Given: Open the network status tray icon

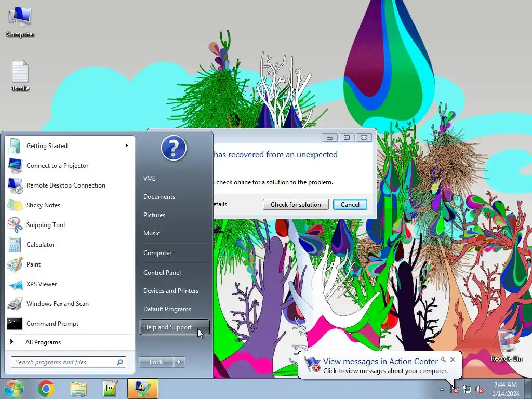Looking at the screenshot, I should tap(467, 390).
